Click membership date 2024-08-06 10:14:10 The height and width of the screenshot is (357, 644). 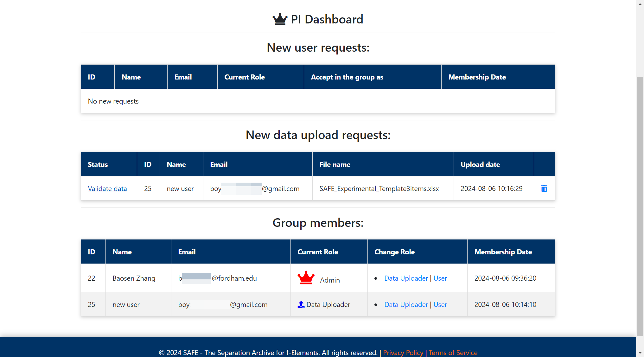(505, 304)
